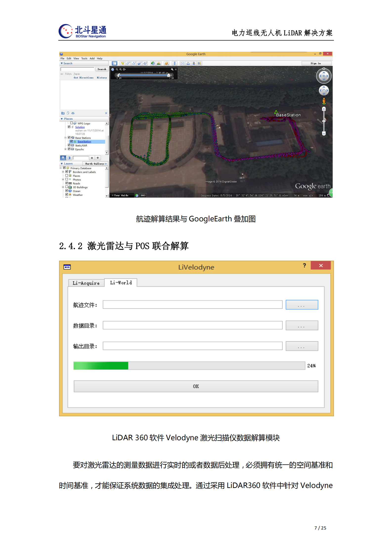Viewport: 392px width, 555px height.
Task: Print search results icon in sidebar
Action: point(73,113)
